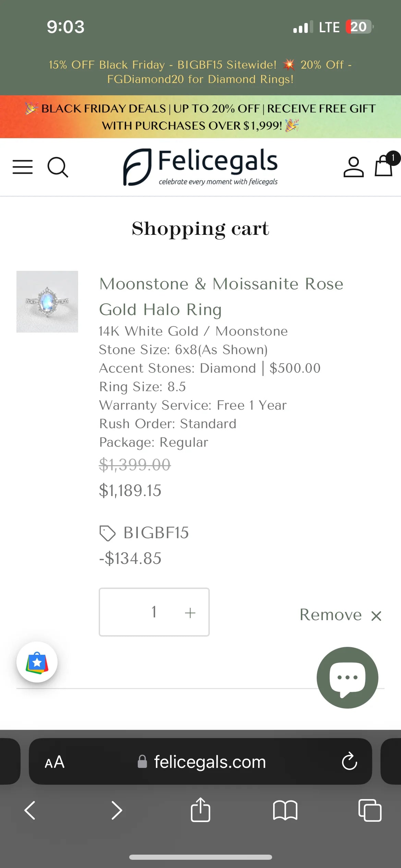The height and width of the screenshot is (868, 401).
Task: Open the live chat bubble
Action: (x=347, y=678)
